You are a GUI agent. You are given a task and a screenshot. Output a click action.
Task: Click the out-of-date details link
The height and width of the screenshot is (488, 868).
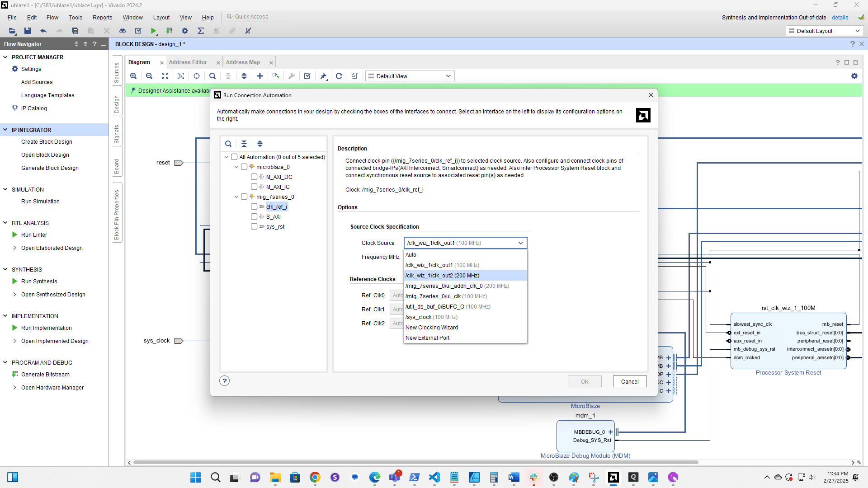coord(840,18)
